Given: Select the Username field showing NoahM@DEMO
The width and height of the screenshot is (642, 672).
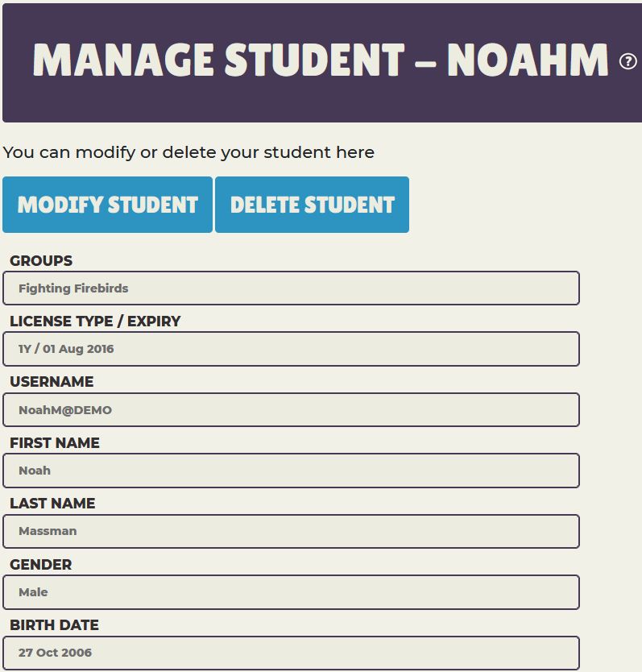Looking at the screenshot, I should coord(290,409).
